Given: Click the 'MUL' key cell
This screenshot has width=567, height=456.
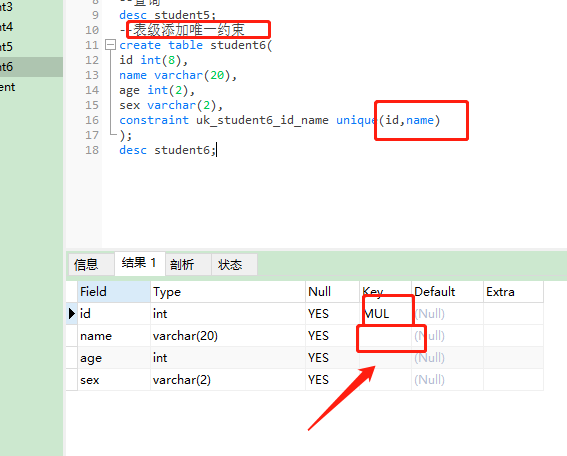Looking at the screenshot, I should 385,314.
